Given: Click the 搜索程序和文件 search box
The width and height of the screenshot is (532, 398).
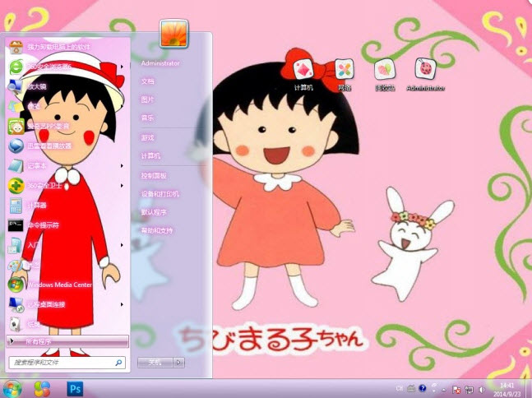Looking at the screenshot, I should click(67, 363).
